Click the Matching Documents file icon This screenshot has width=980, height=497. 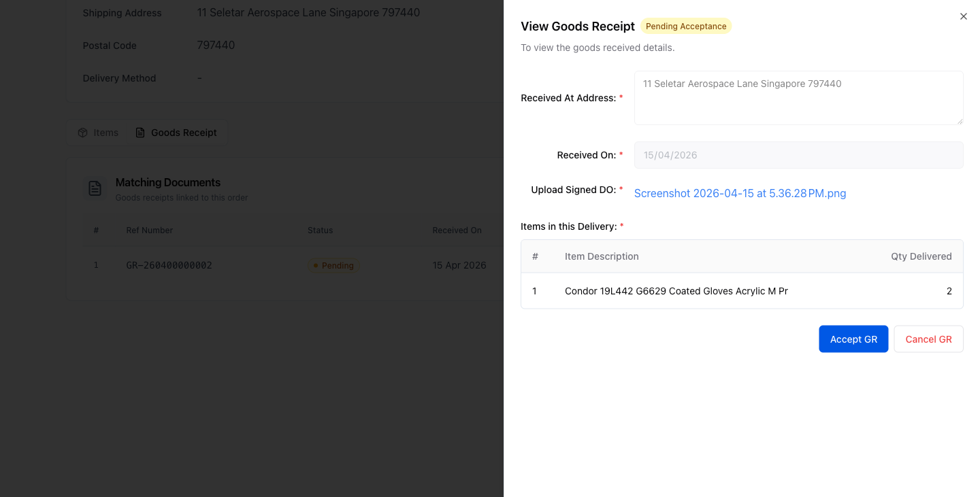pyautogui.click(x=95, y=188)
